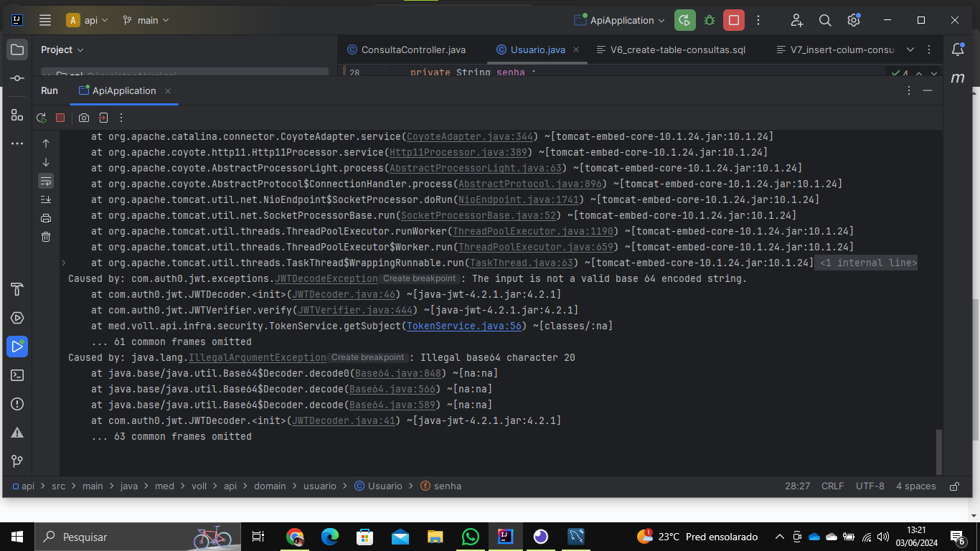Open TokenService.java:56 link
980x551 pixels.
tap(463, 326)
